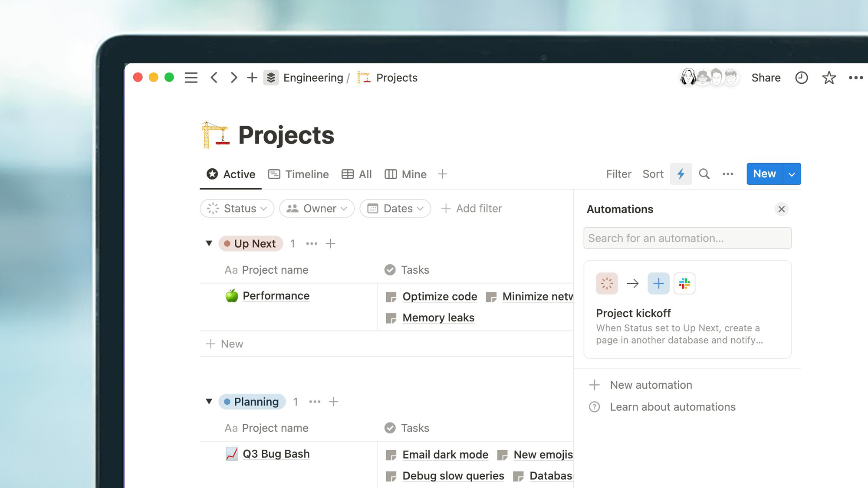Open page history via the clock icon

[x=801, y=78]
